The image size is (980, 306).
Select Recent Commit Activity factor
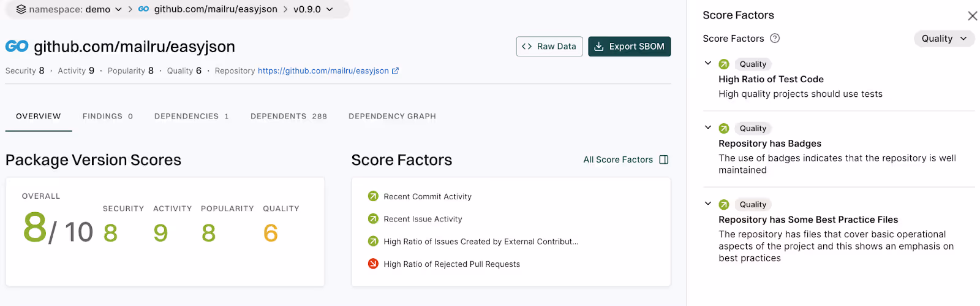pyautogui.click(x=428, y=197)
